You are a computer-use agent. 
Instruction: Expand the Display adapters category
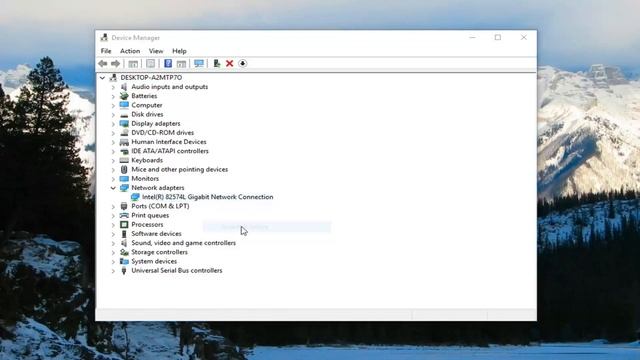[x=113, y=124]
